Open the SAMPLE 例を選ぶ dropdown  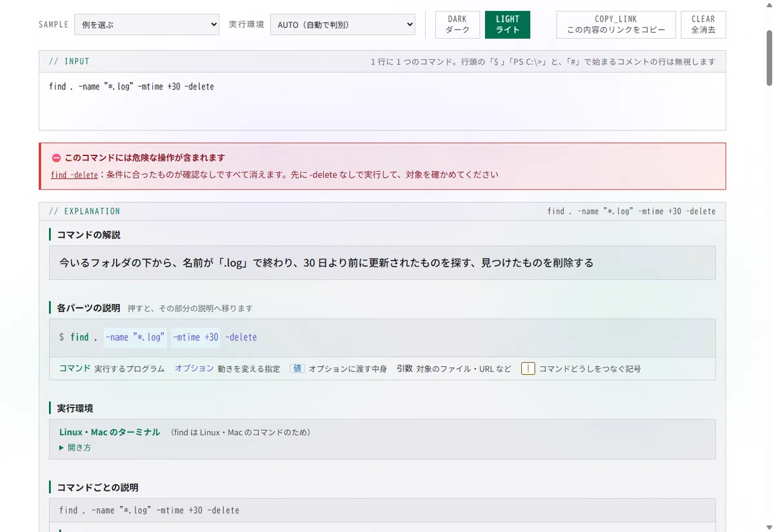point(147,25)
